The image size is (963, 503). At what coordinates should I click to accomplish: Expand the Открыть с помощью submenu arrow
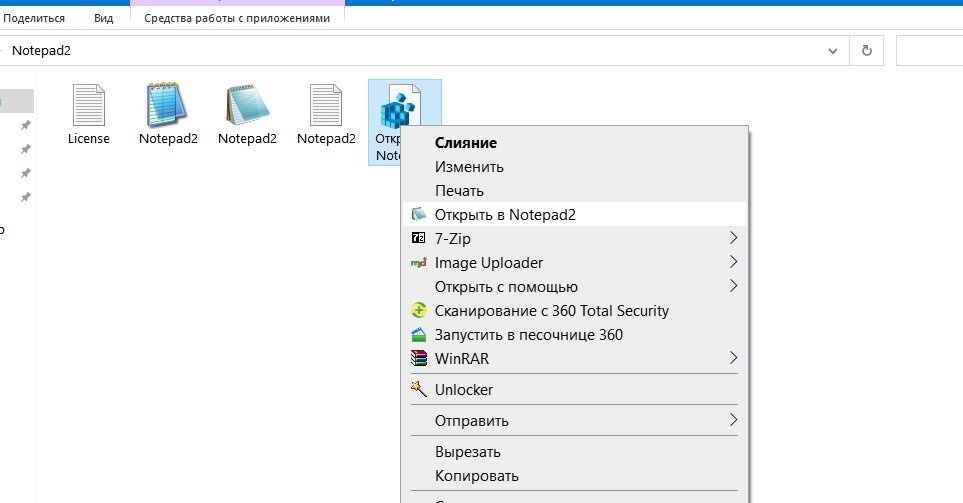click(x=733, y=287)
